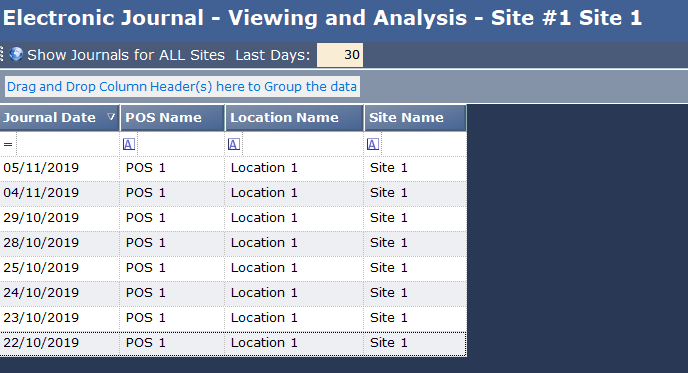The width and height of the screenshot is (688, 373).
Task: Select journal row dated 29/10/2019
Action: tap(233, 218)
